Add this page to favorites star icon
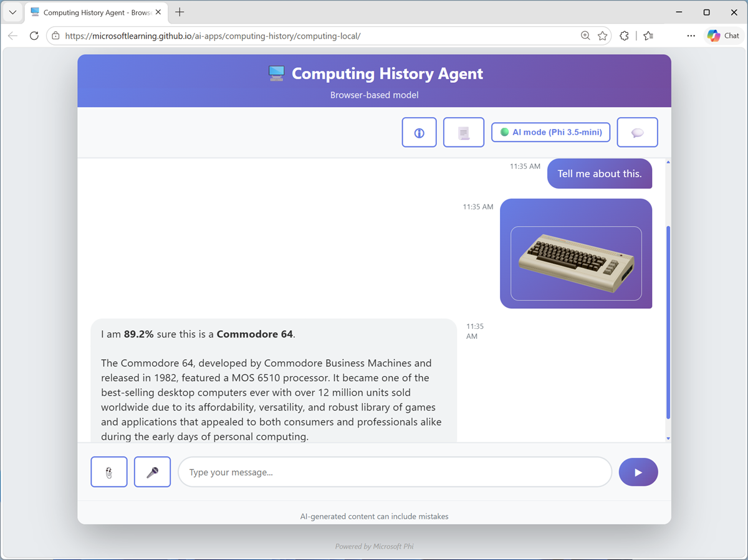Image resolution: width=748 pixels, height=560 pixels. [602, 36]
